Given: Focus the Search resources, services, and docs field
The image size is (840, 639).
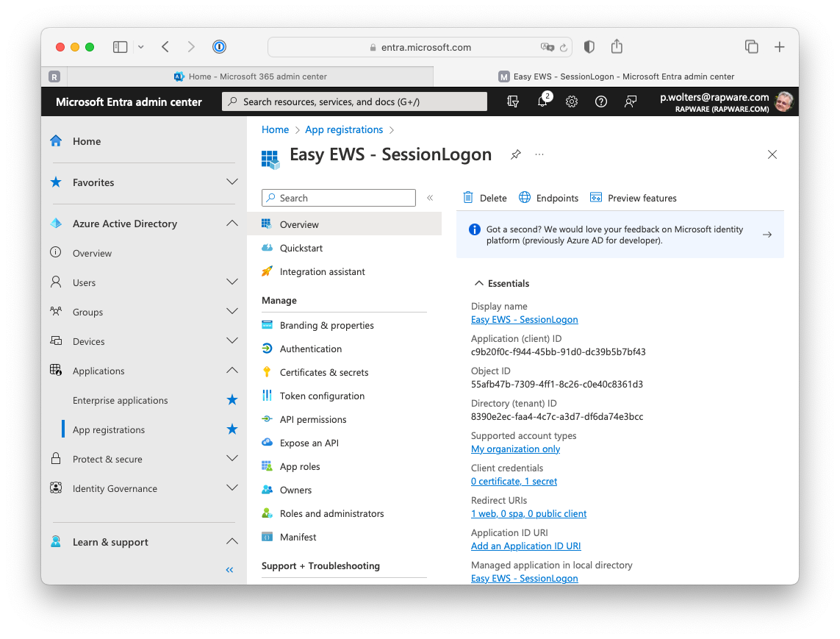Looking at the screenshot, I should pyautogui.click(x=355, y=101).
